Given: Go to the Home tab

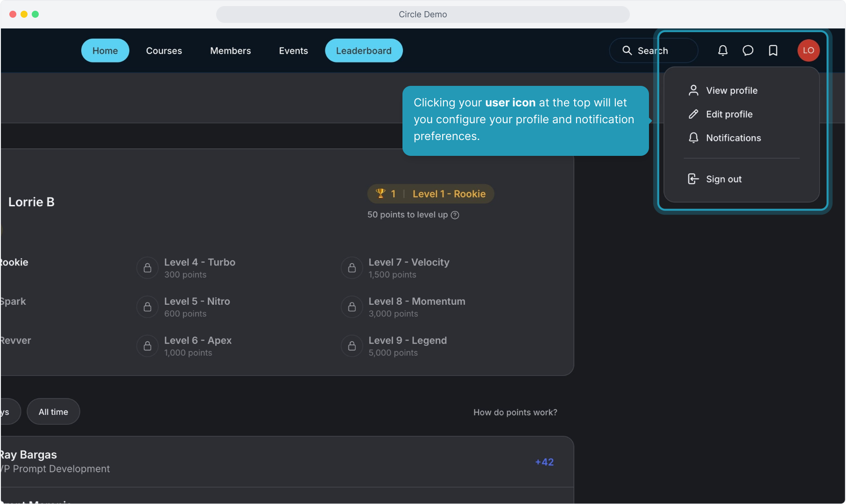Looking at the screenshot, I should point(105,50).
